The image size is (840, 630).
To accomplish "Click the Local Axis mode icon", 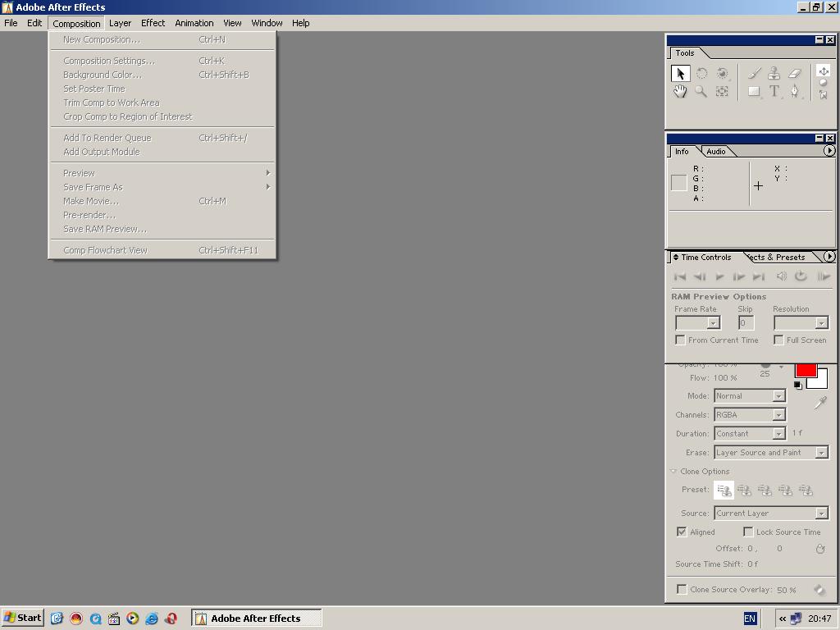I will click(824, 71).
